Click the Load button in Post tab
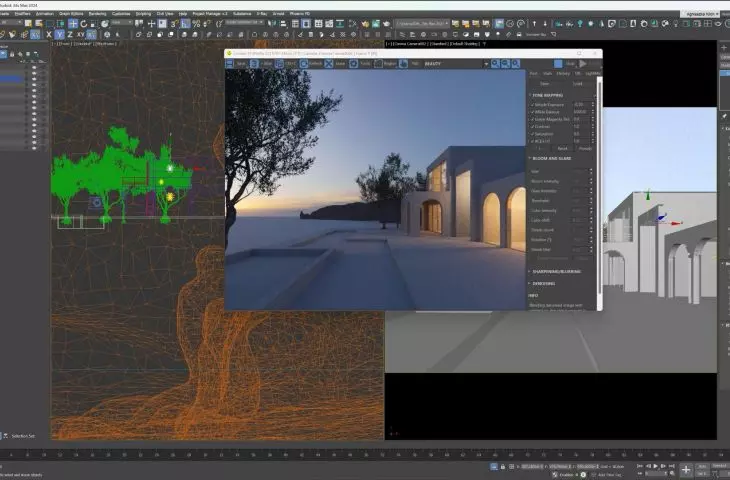Viewport: 730px width, 480px height. click(x=577, y=84)
